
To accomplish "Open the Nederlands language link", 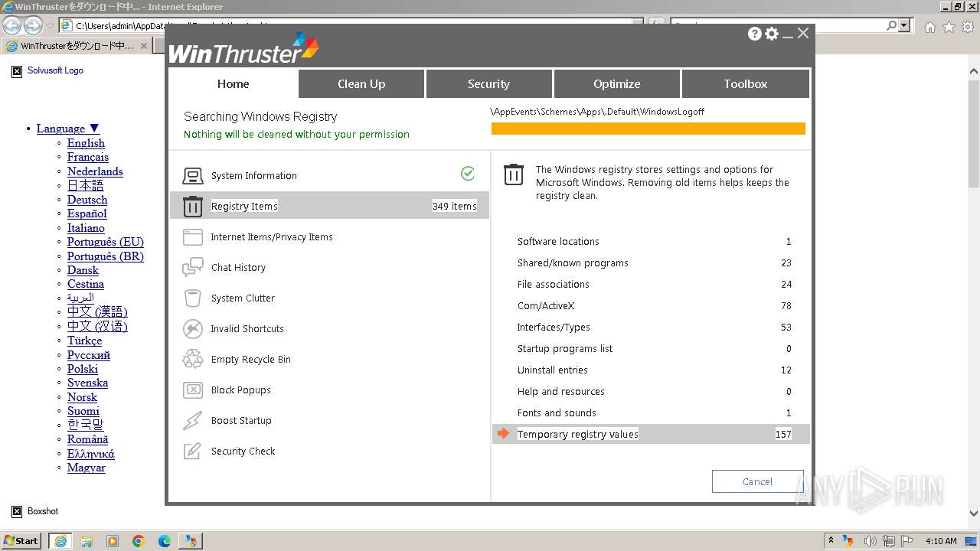I will 95,171.
